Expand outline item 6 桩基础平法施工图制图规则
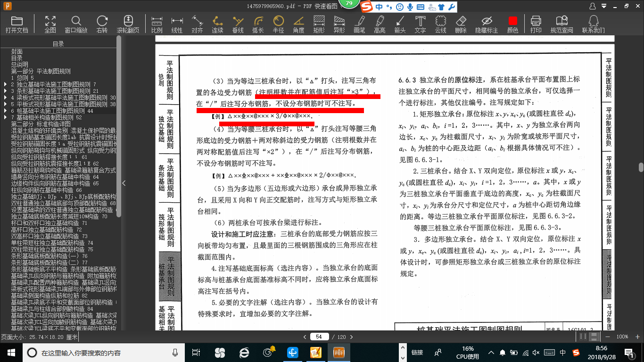644x362 pixels. click(5, 111)
